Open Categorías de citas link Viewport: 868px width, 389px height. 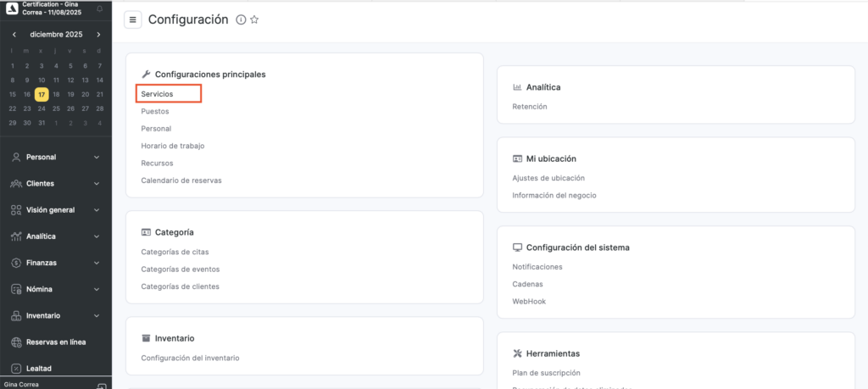click(x=175, y=252)
